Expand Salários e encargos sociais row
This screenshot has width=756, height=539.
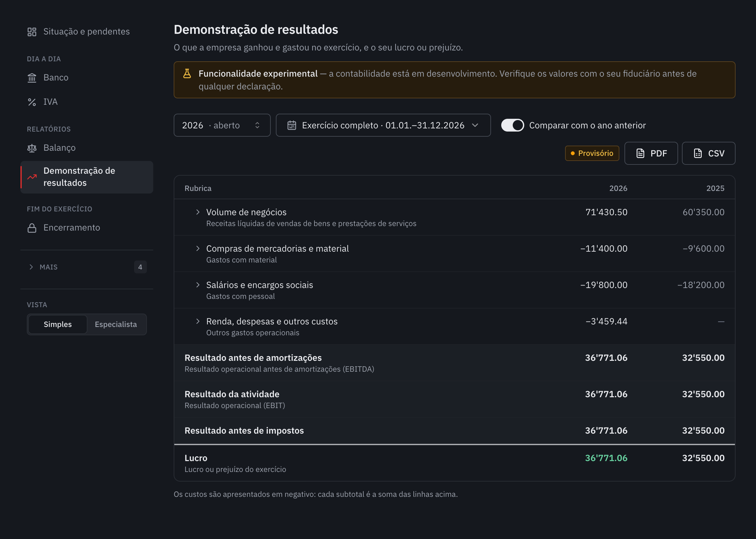(198, 285)
